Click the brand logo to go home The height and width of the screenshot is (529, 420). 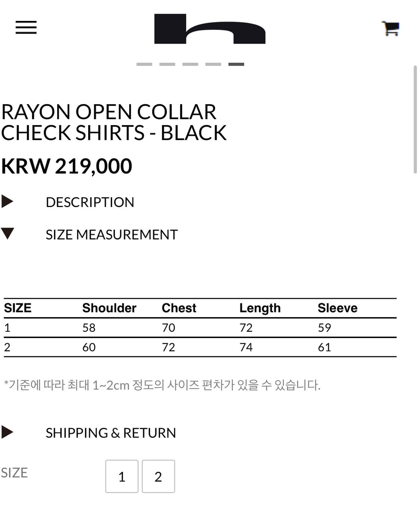(x=209, y=29)
